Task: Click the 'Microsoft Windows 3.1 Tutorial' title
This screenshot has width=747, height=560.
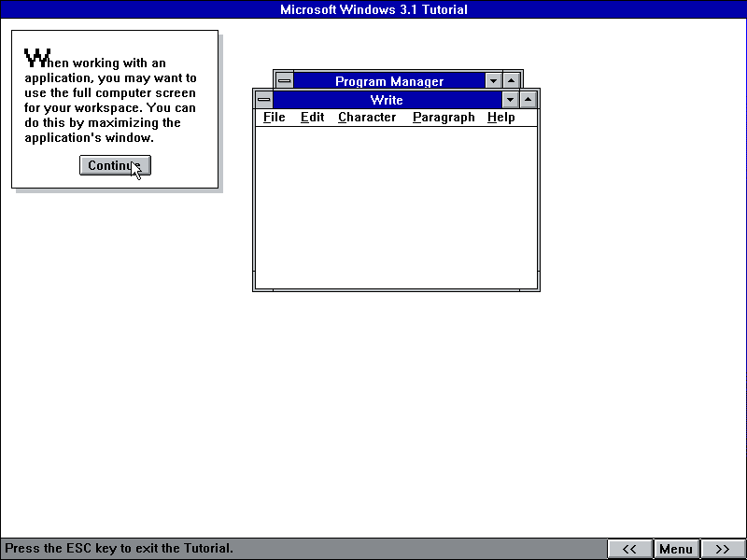Action: 373,9
